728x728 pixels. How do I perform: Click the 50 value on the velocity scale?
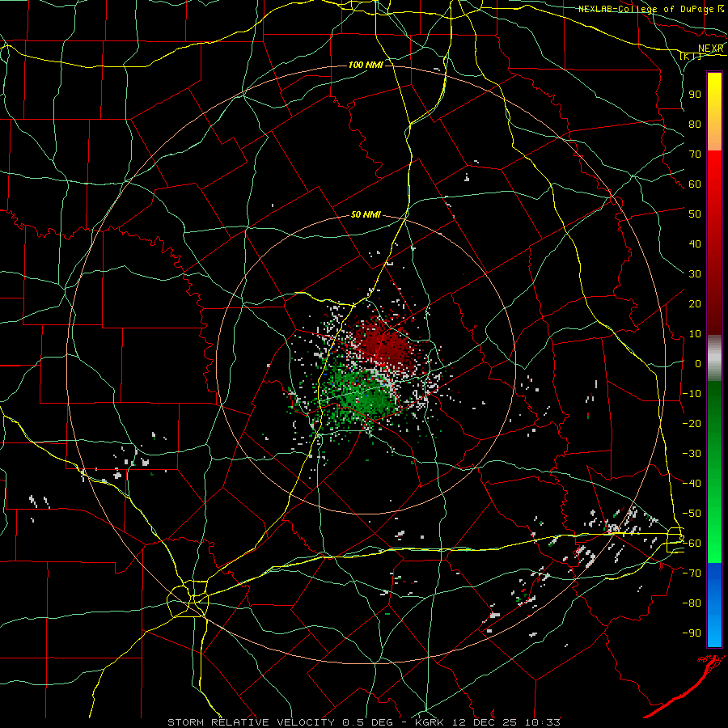[x=695, y=214]
